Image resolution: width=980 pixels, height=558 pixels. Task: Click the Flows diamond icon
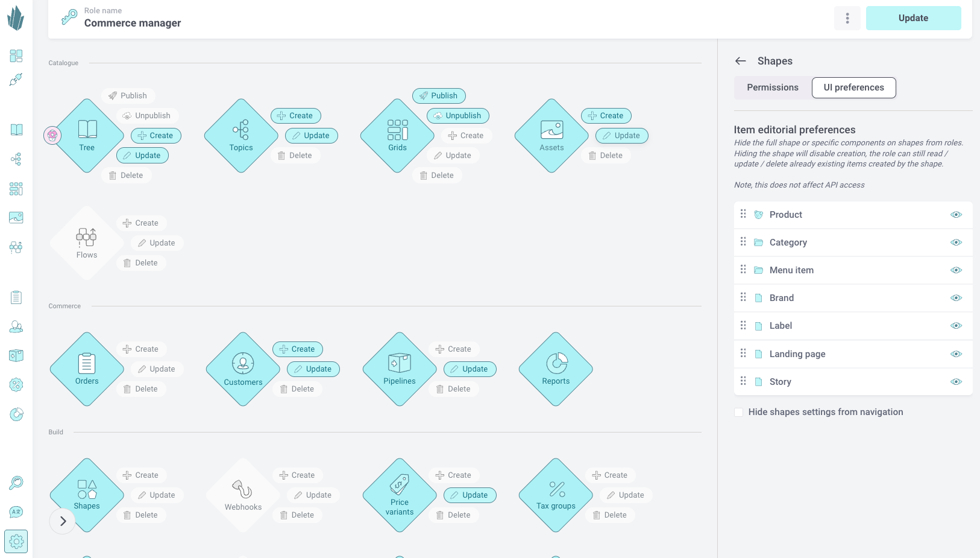[x=87, y=243]
